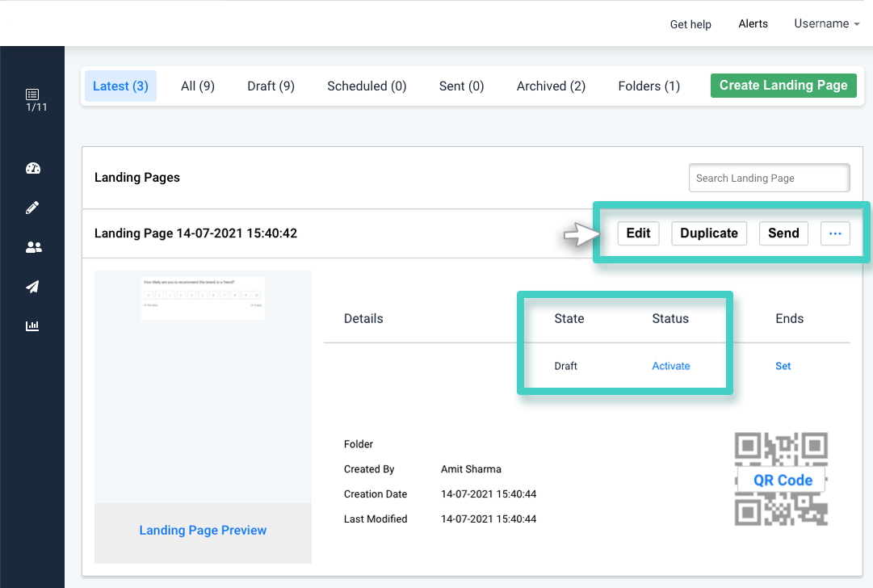
Task: Open the contacts people icon in sidebar
Action: tap(33, 247)
